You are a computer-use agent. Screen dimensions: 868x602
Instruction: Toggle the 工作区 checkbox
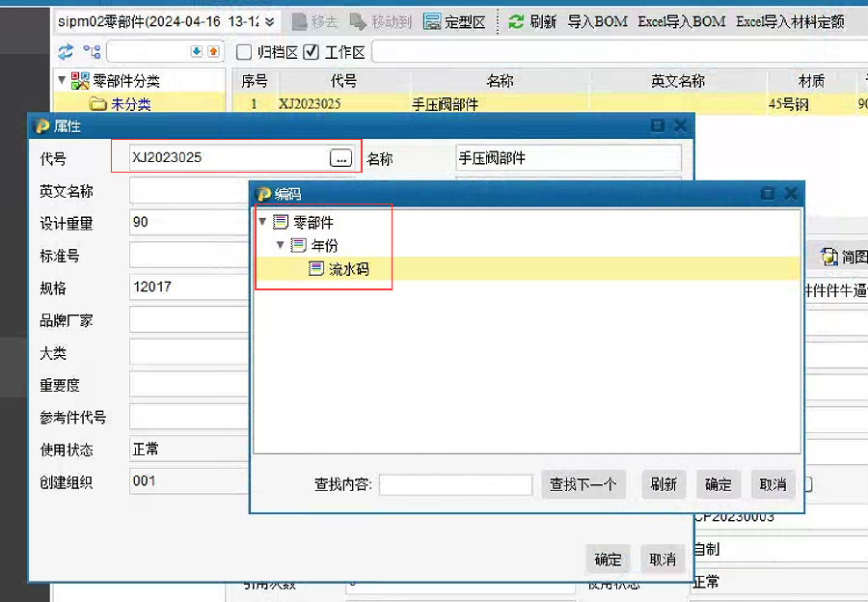[312, 52]
